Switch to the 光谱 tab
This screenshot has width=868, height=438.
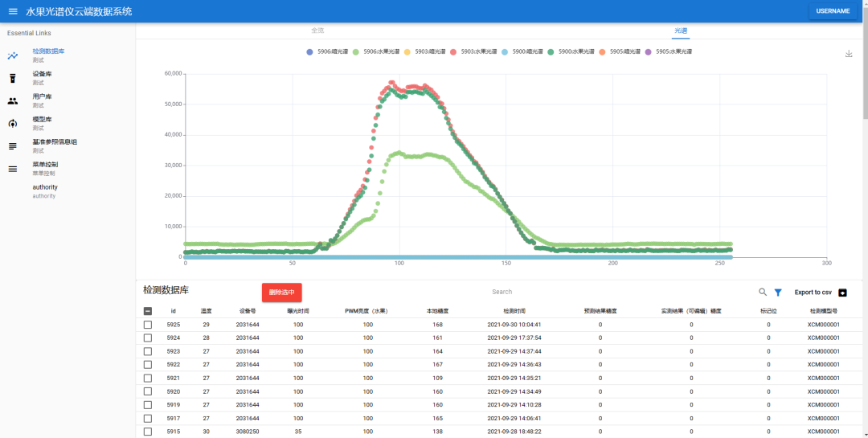click(681, 31)
